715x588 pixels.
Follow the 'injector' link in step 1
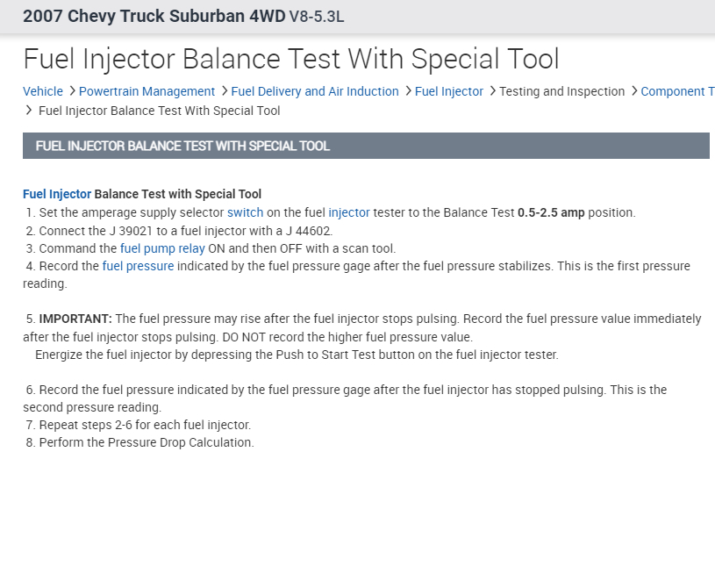[349, 212]
